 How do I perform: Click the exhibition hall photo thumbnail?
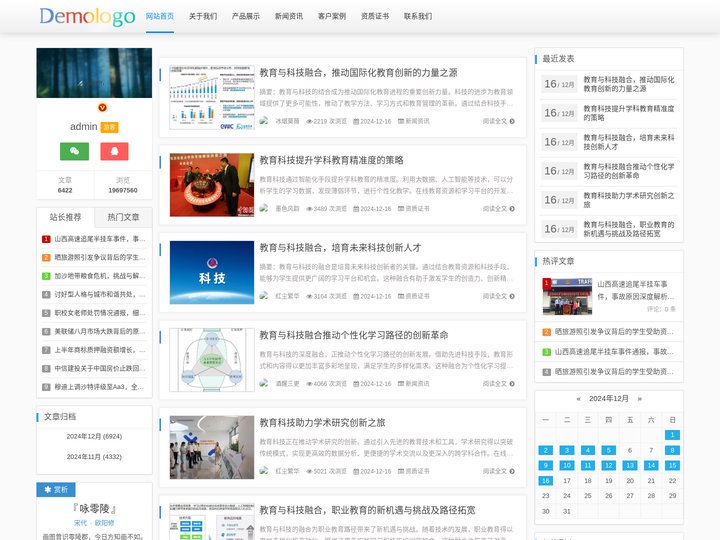[212, 447]
